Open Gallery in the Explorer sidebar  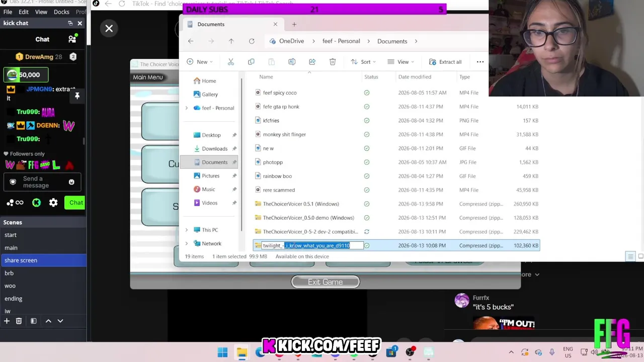(210, 95)
